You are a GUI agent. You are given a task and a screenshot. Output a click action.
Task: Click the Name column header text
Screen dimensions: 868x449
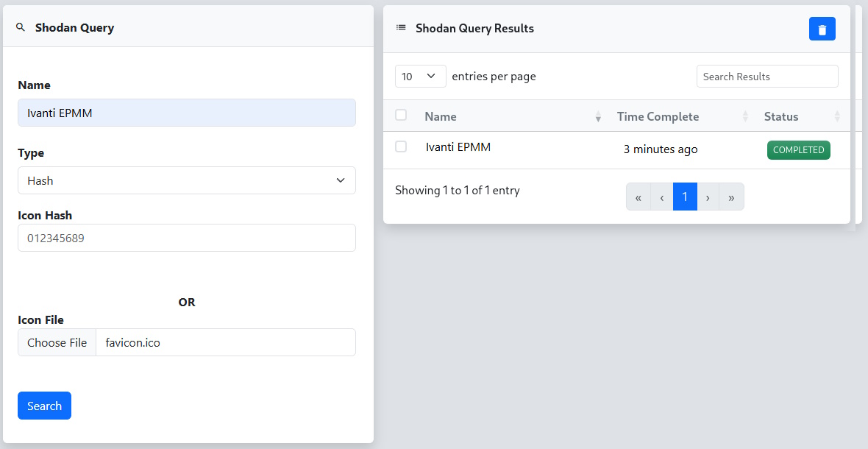click(x=441, y=116)
